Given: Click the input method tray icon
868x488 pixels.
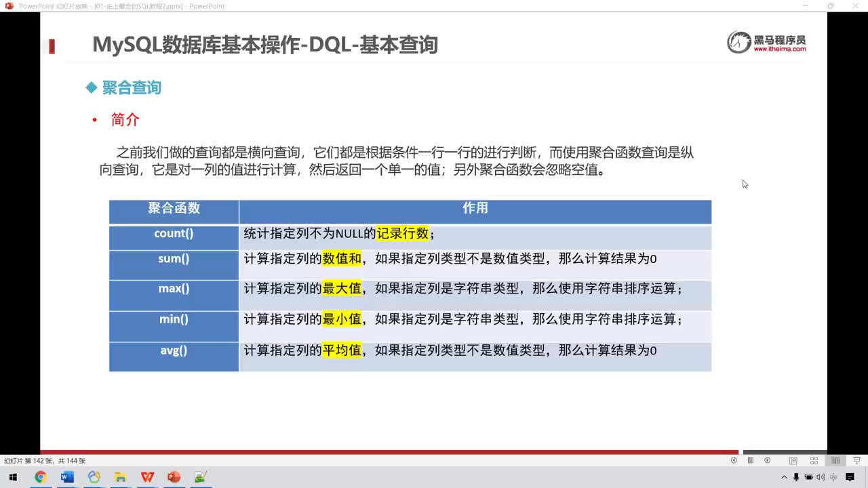Looking at the screenshot, I should (833, 477).
